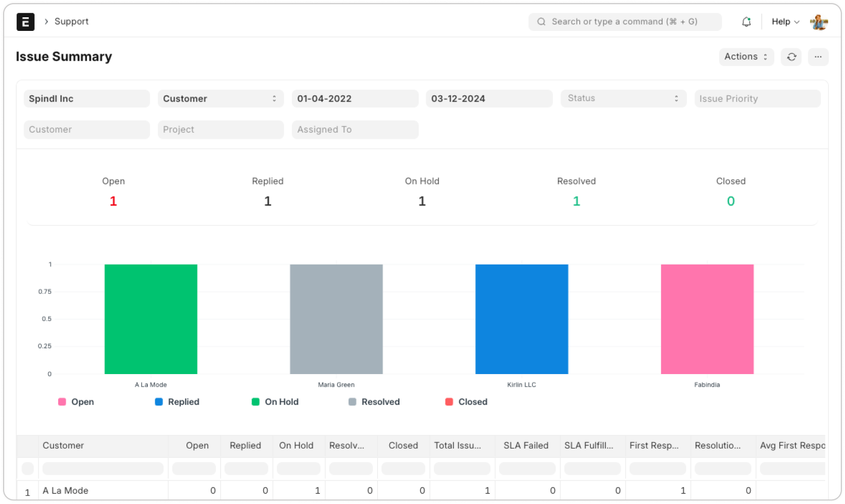845x504 pixels.
Task: Click the start date field showing 01-04-2022
Action: click(x=355, y=98)
